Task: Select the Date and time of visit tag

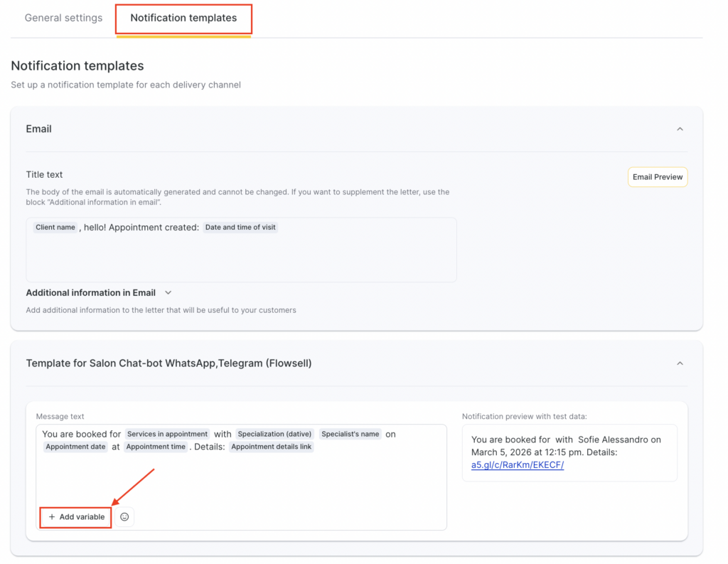Action: (240, 228)
